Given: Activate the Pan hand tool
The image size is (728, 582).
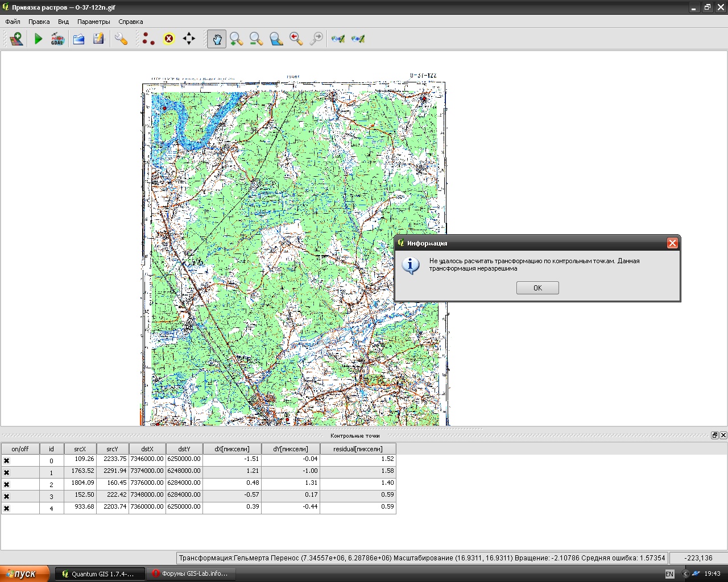Looking at the screenshot, I should point(217,39).
